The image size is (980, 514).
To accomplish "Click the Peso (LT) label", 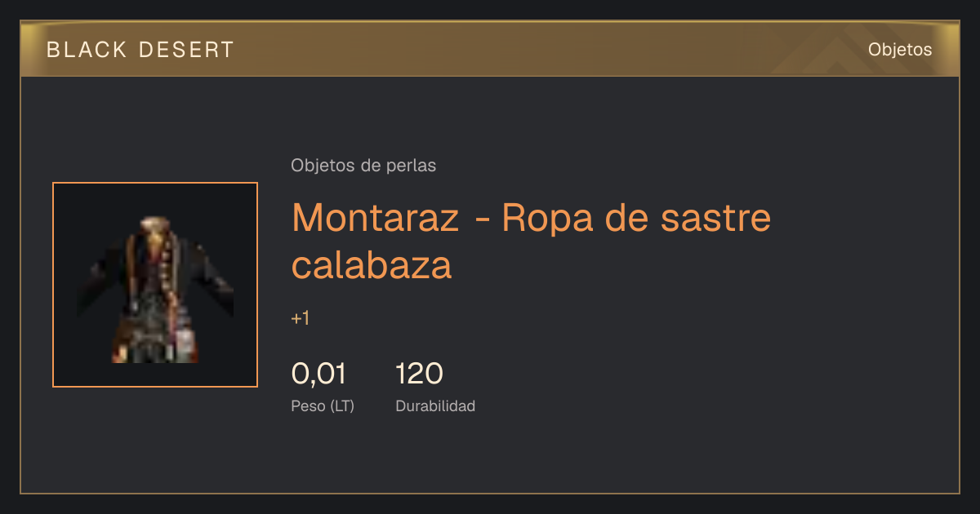I will point(323,406).
